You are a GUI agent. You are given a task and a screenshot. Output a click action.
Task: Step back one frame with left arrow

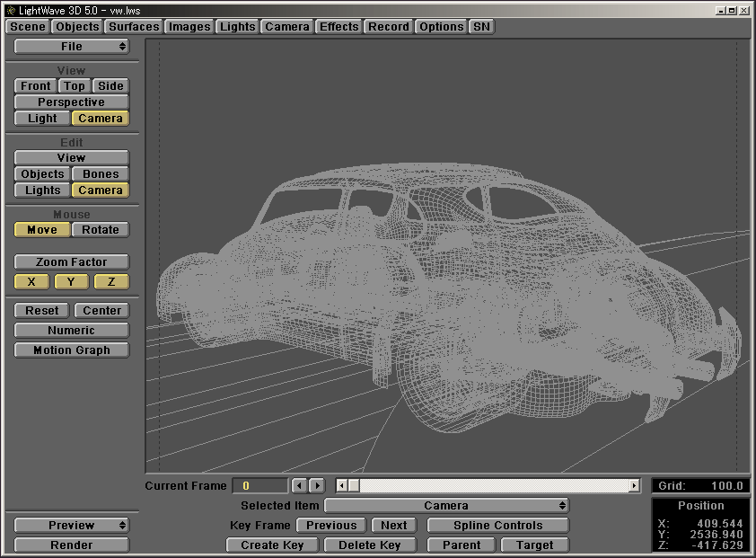coord(300,485)
